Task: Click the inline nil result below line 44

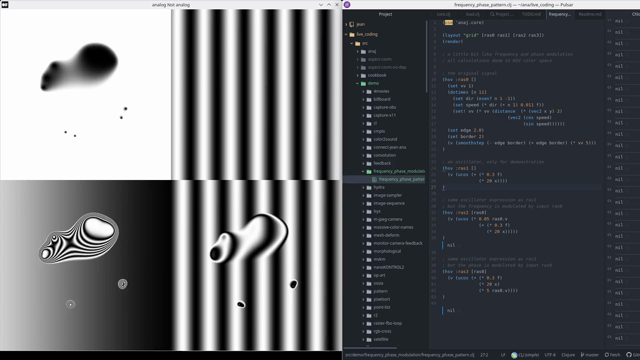Action: (451, 310)
